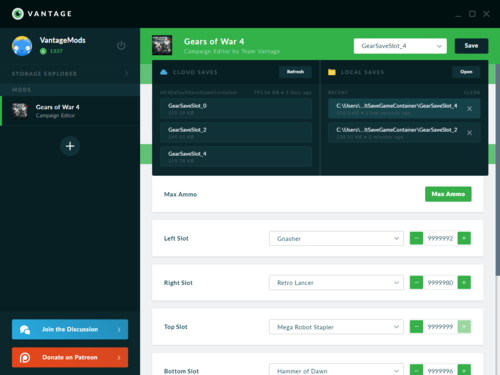Select cloud save GearSaveSlot_2

click(x=236, y=133)
